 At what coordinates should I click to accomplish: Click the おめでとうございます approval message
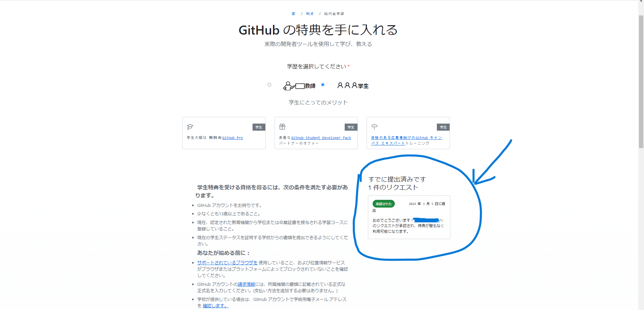(x=408, y=226)
